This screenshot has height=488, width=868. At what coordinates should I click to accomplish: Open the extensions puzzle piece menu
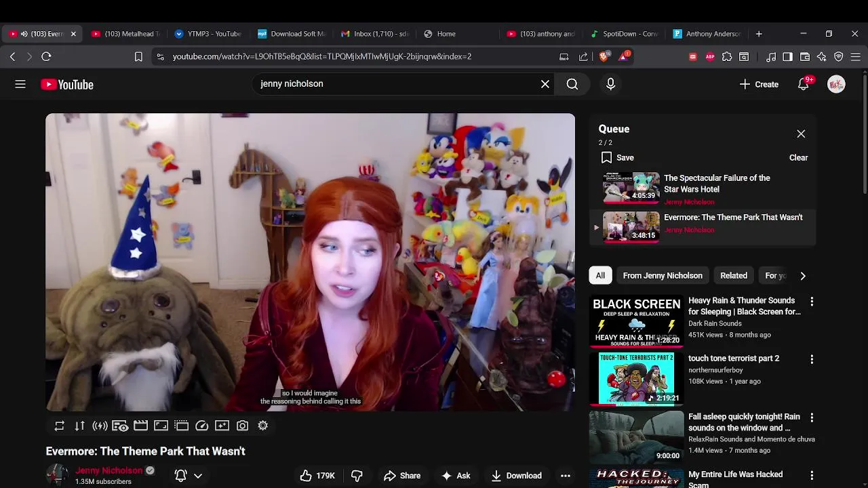[x=727, y=57]
